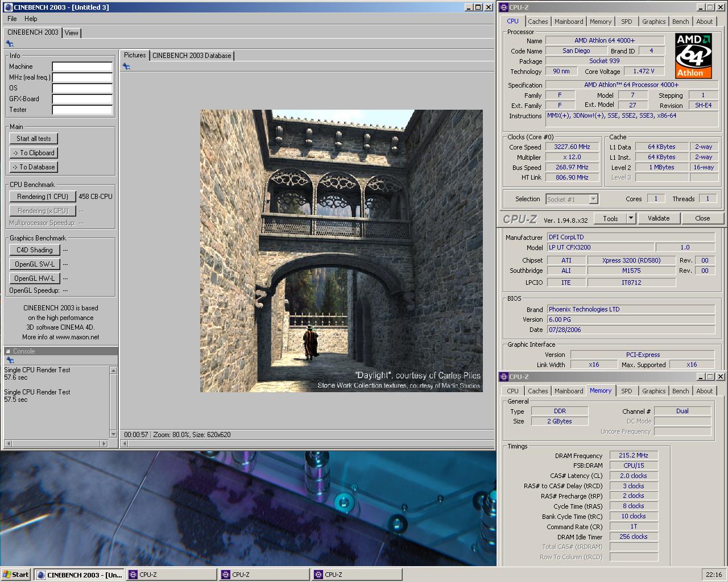Viewport: 728px width, 582px height.
Task: Click the MHz (real freq.) input field
Action: 82,77
